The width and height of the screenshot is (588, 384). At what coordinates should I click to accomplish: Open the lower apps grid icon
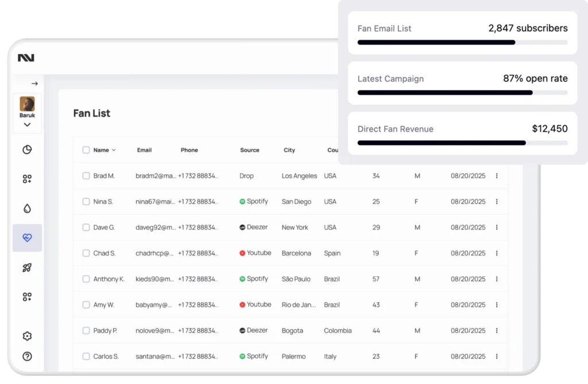[x=27, y=297]
